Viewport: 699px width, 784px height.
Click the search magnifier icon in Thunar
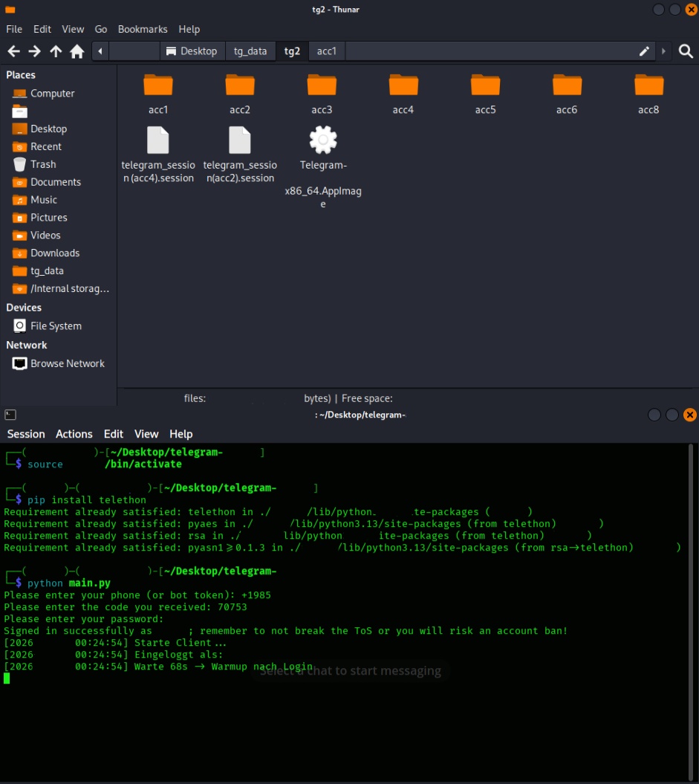point(686,51)
